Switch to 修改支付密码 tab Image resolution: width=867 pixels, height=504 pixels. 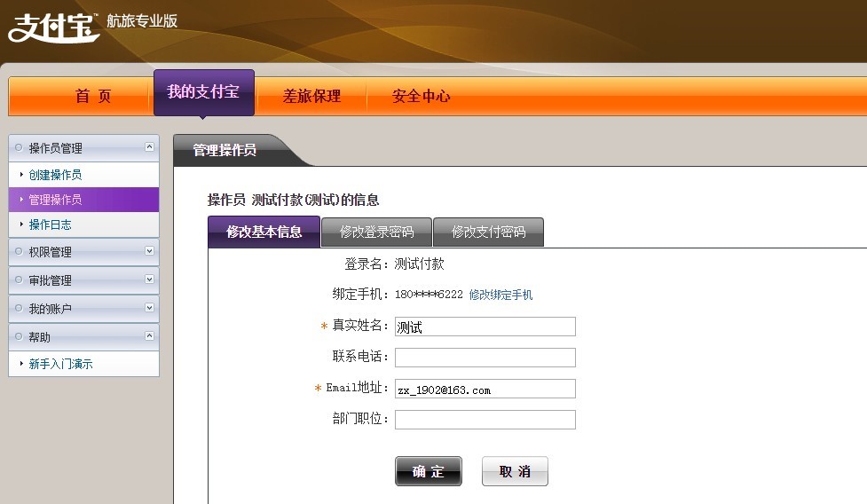pos(488,232)
